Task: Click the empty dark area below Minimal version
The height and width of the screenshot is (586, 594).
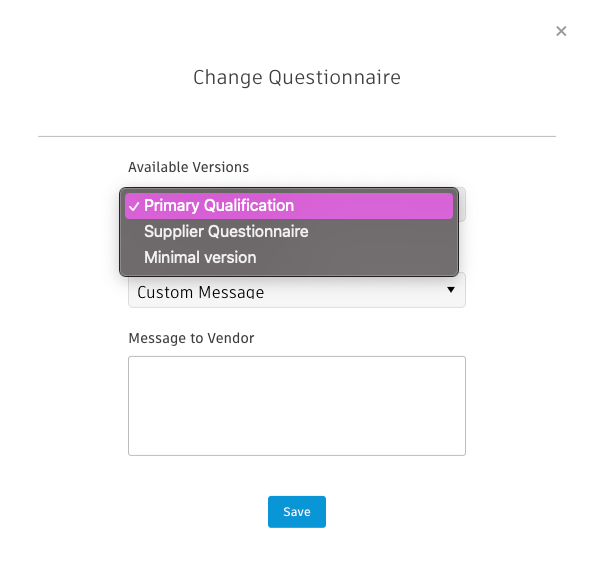Action: click(289, 273)
